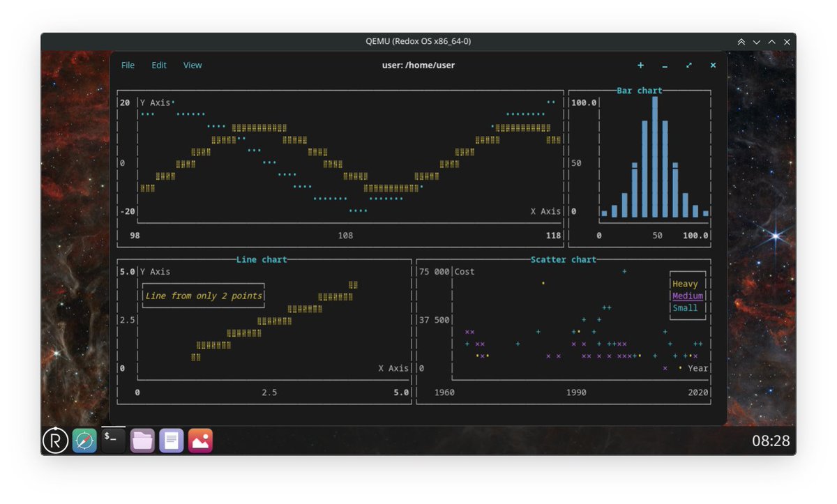Screen dimensions: 837x504
Task: Click the '108' x-axis value on top chart
Action: click(x=345, y=236)
